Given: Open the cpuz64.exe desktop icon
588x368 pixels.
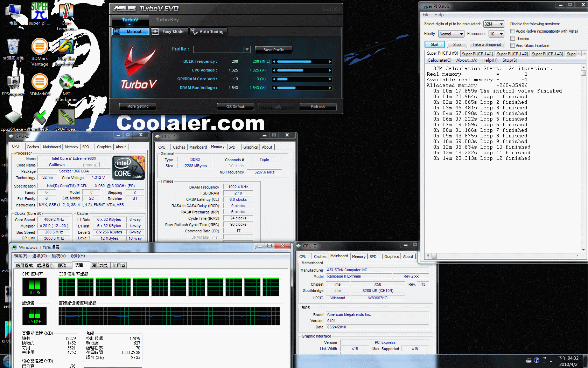Looking at the screenshot, I should [13, 121].
